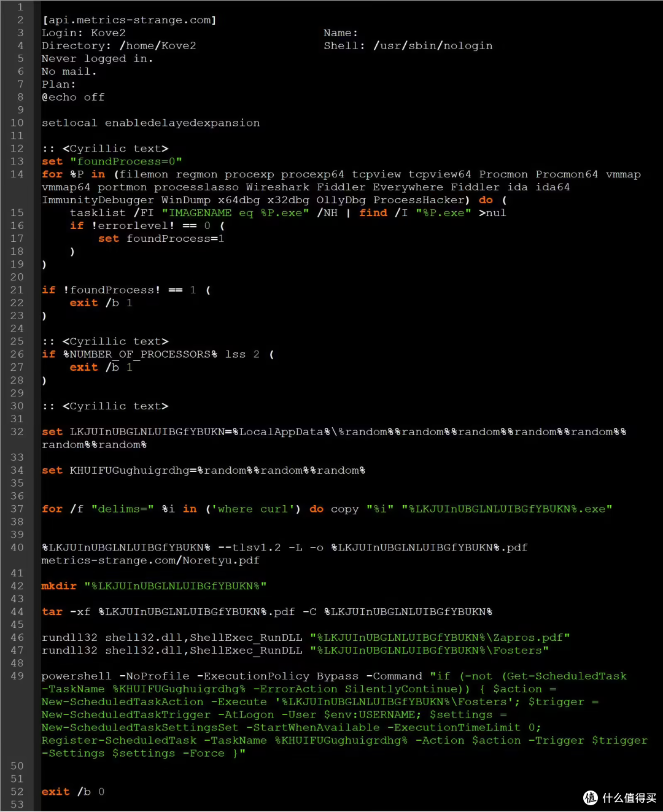The width and height of the screenshot is (663, 812).
Task: Click 'setlocal enabledelayedexpansion' text
Action: tap(151, 123)
